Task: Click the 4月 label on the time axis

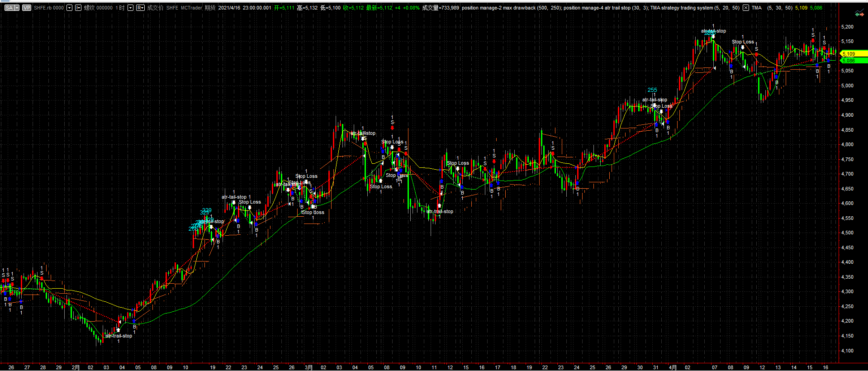Action: tap(673, 367)
